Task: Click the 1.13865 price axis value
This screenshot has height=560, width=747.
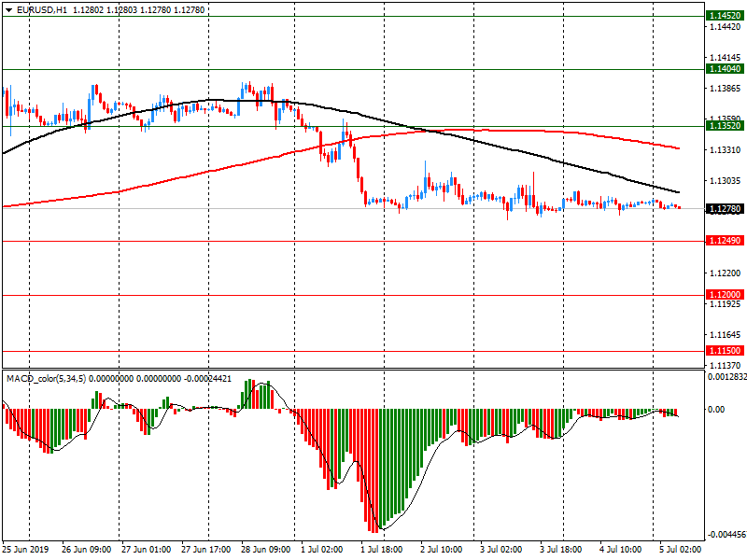Action: pyautogui.click(x=726, y=89)
